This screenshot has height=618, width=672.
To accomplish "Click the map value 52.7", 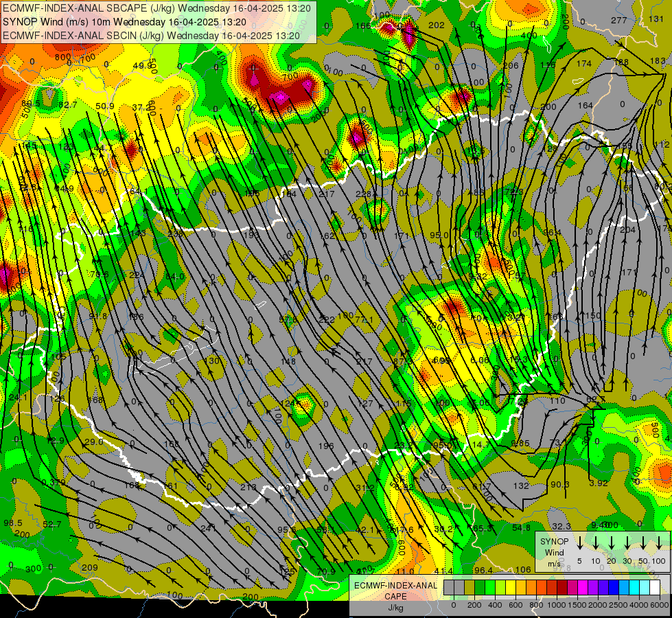I will (x=52, y=524).
